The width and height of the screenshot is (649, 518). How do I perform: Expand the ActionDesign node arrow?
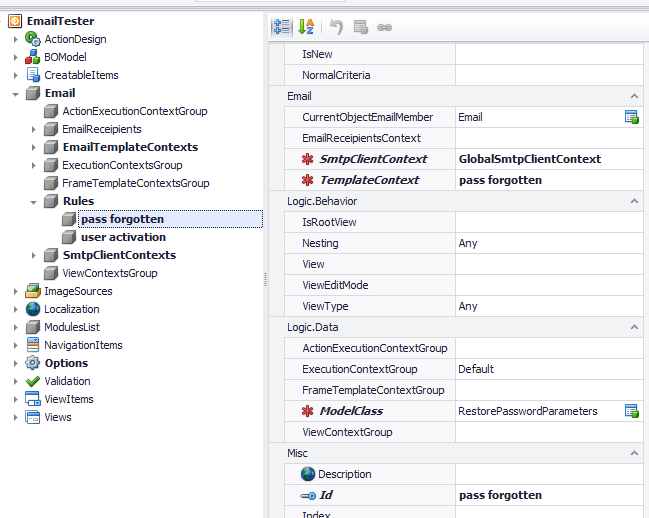16,39
